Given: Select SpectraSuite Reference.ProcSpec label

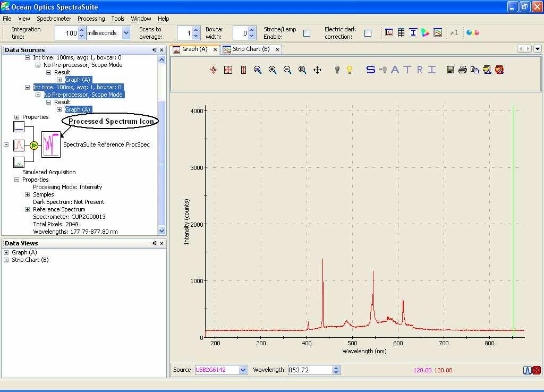Looking at the screenshot, I should [106, 144].
